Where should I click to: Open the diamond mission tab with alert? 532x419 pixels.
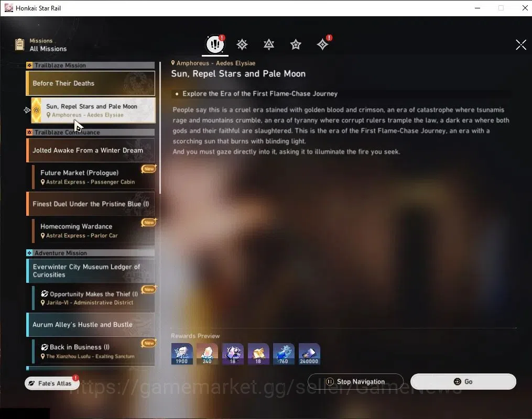click(x=323, y=44)
